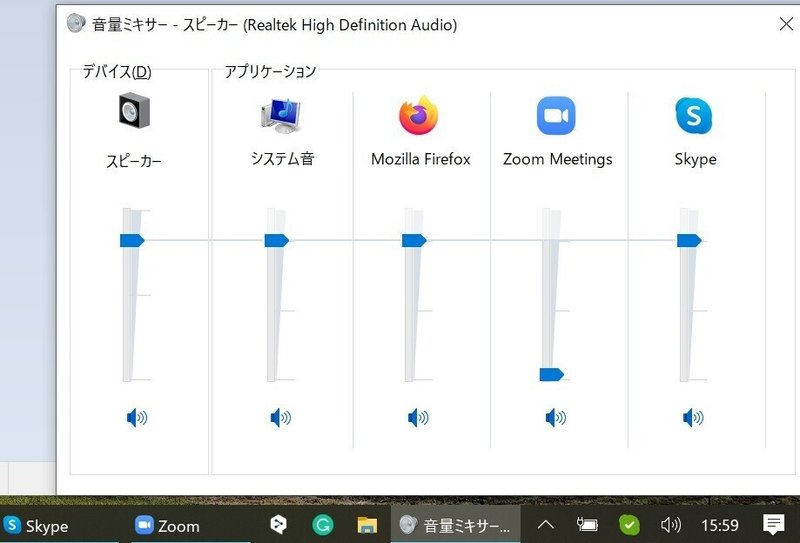Show hidden system tray icons
This screenshot has height=543, width=800.
tap(545, 525)
